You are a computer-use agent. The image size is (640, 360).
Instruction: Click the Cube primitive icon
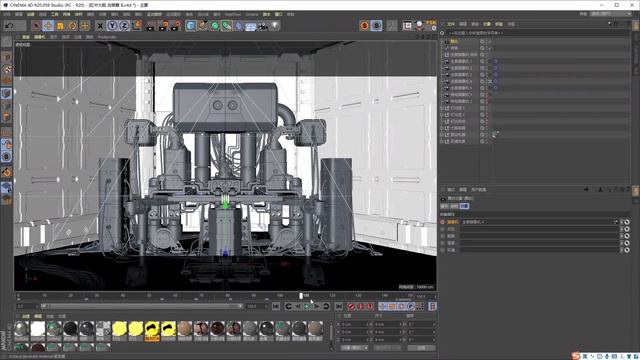pos(191,26)
